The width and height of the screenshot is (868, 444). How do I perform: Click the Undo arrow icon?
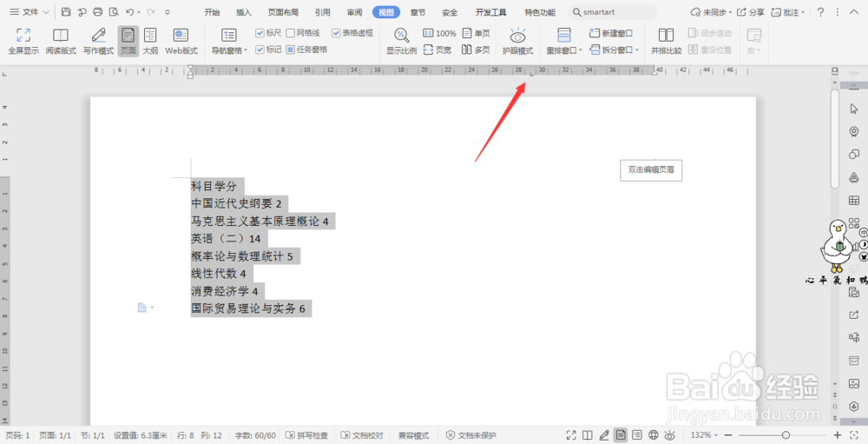[x=129, y=11]
